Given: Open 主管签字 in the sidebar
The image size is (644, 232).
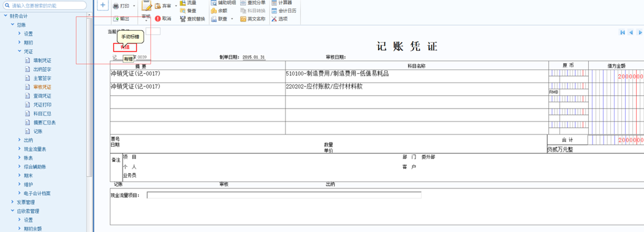Looking at the screenshot, I should tap(42, 78).
